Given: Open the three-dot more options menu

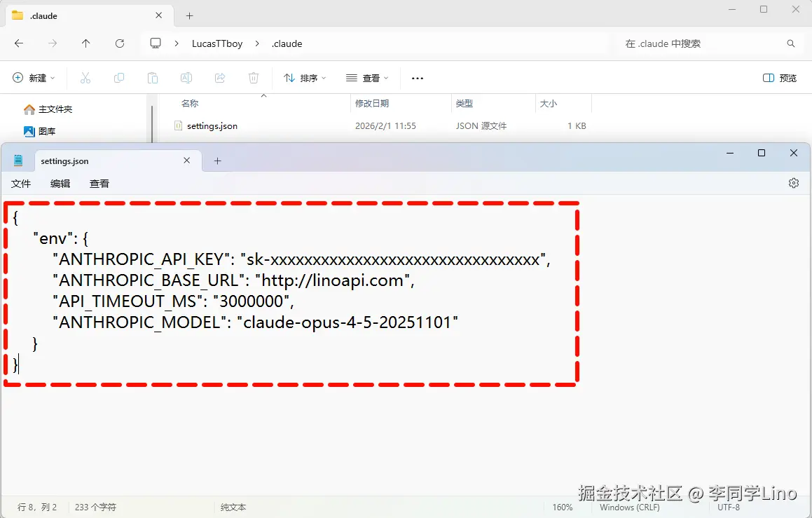Looking at the screenshot, I should [x=418, y=79].
